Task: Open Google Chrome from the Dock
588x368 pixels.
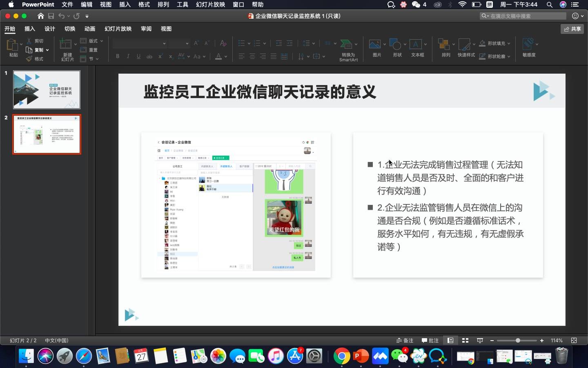Action: click(x=342, y=356)
